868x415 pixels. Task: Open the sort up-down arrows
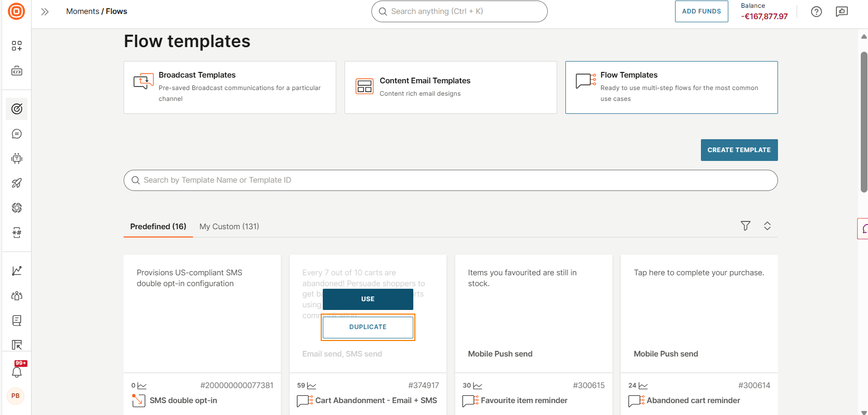click(767, 226)
